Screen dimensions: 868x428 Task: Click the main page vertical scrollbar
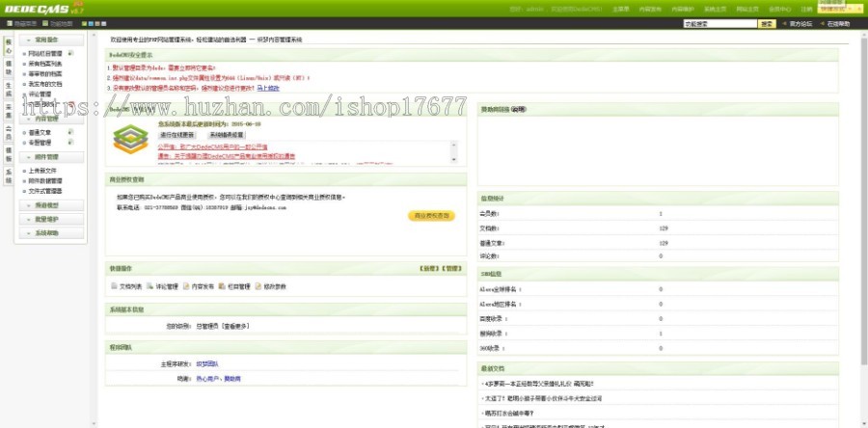coord(864,201)
